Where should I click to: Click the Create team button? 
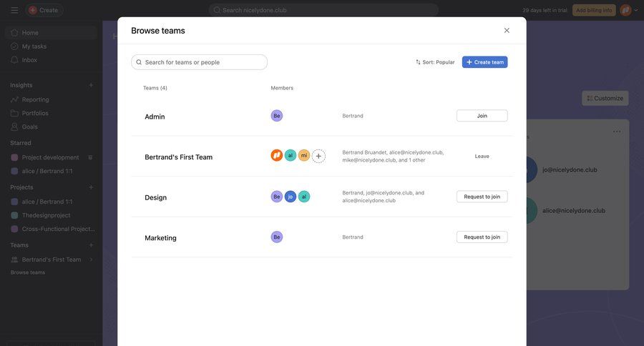(x=484, y=62)
